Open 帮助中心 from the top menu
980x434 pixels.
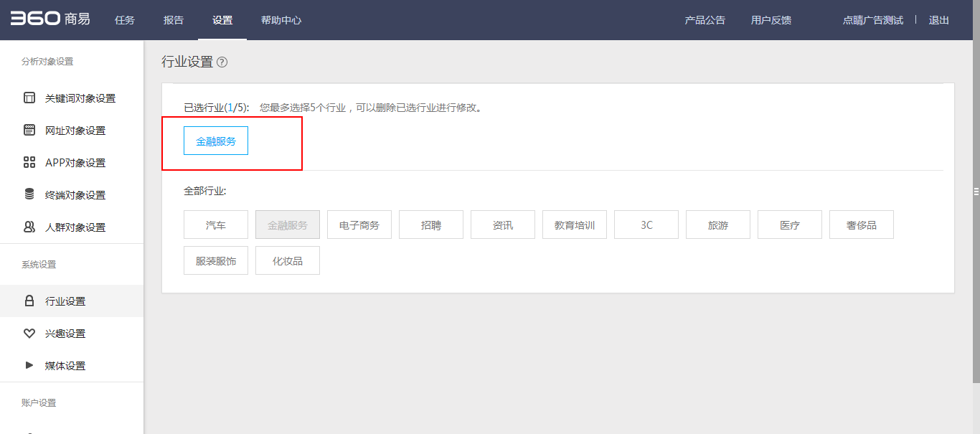pyautogui.click(x=281, y=20)
